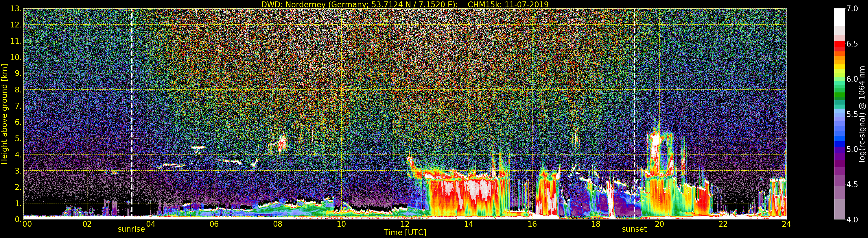Click the height axis tick label '6.'

tap(18, 122)
